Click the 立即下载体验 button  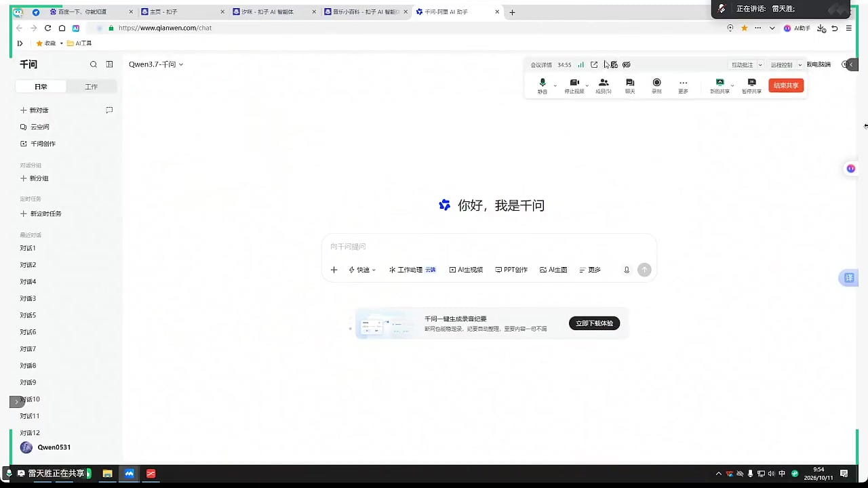[594, 323]
